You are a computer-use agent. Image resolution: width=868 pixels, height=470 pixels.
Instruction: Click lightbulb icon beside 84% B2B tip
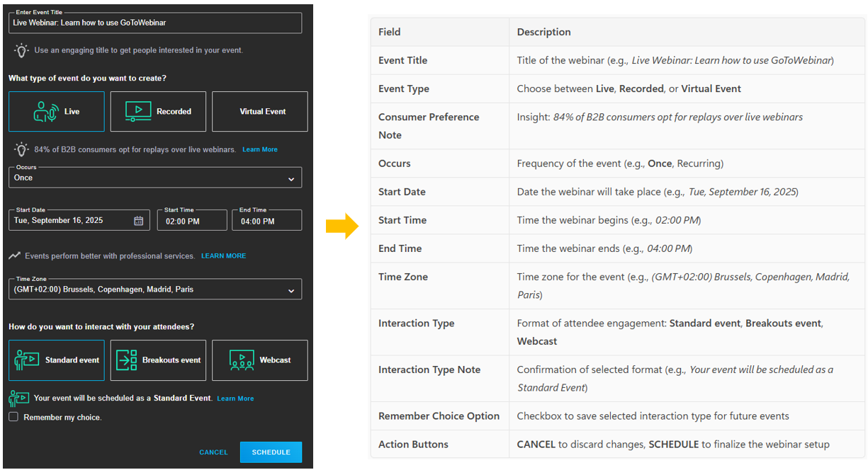point(22,149)
